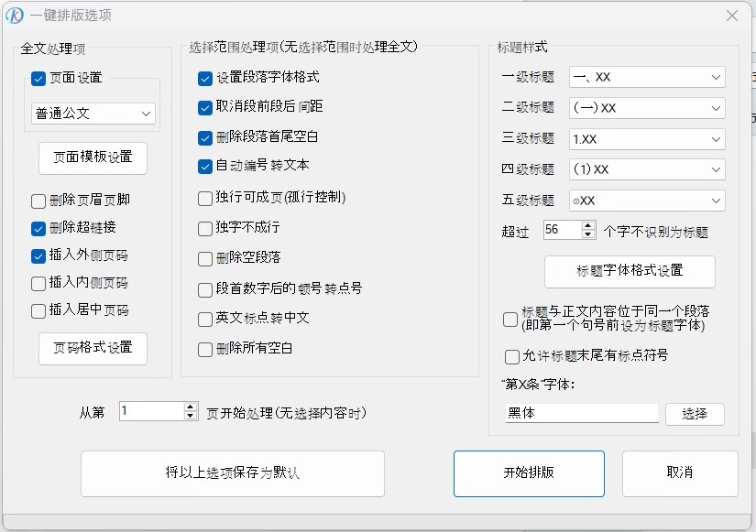The width and height of the screenshot is (756, 532).
Task: Close the 一键排版选项 dialog
Action: tap(733, 16)
